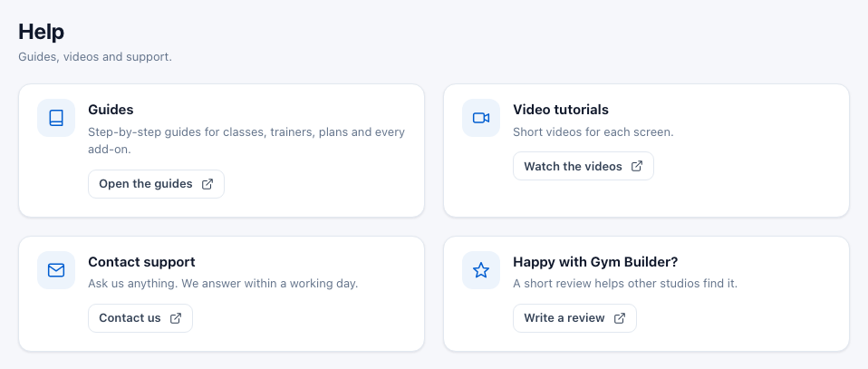Watch the videos button

583,166
